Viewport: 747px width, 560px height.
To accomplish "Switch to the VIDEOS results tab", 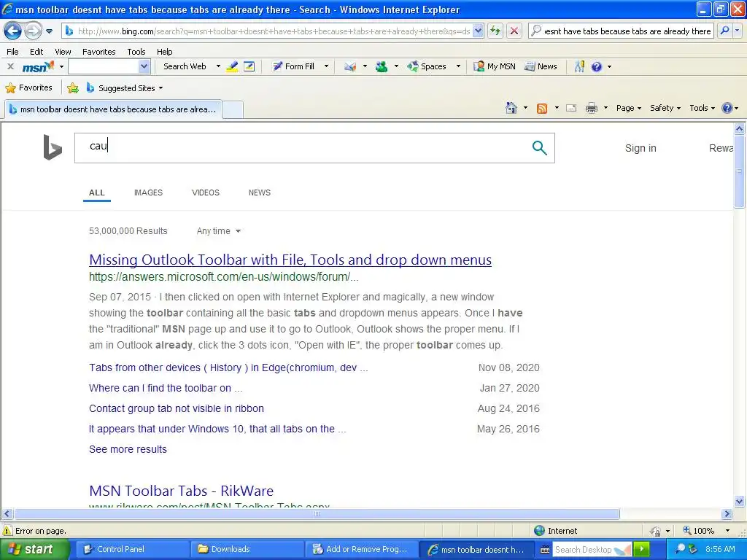I will coord(205,192).
